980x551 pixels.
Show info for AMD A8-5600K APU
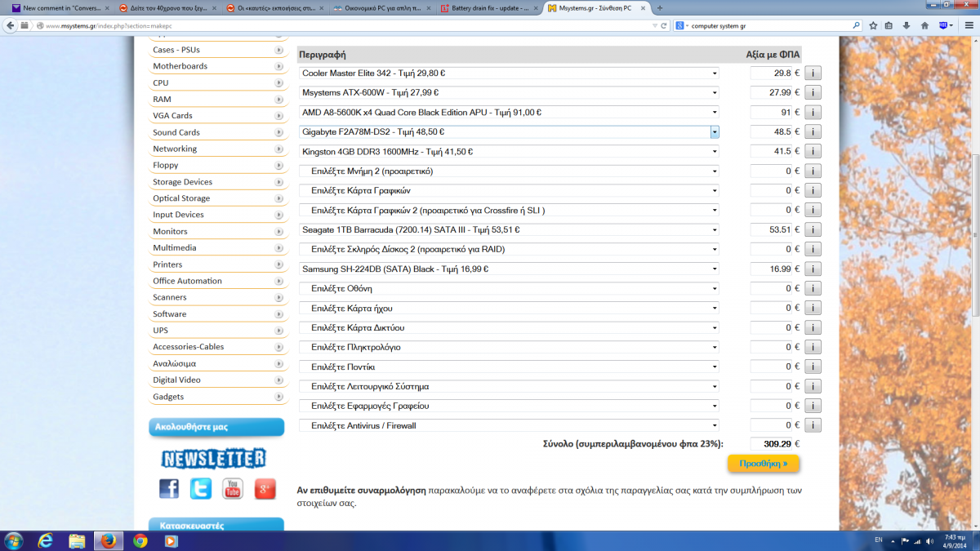[x=813, y=112]
